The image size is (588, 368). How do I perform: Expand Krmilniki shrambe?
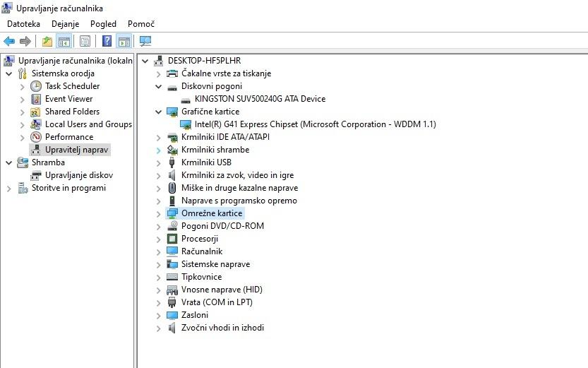[x=159, y=150]
